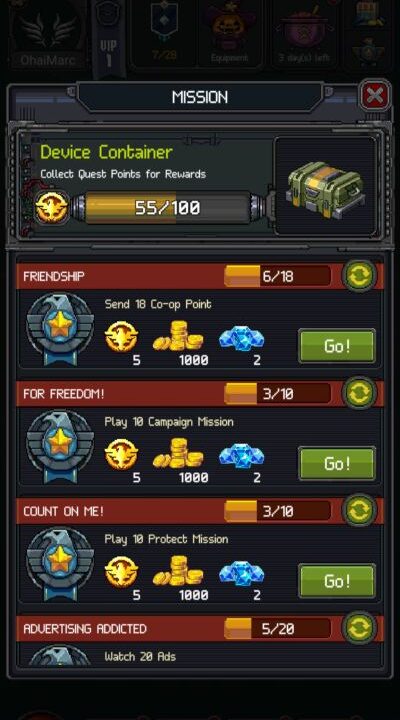This screenshot has height=720, width=400.
Task: Tap the For Freedom! mission star badge
Action: coord(60,446)
